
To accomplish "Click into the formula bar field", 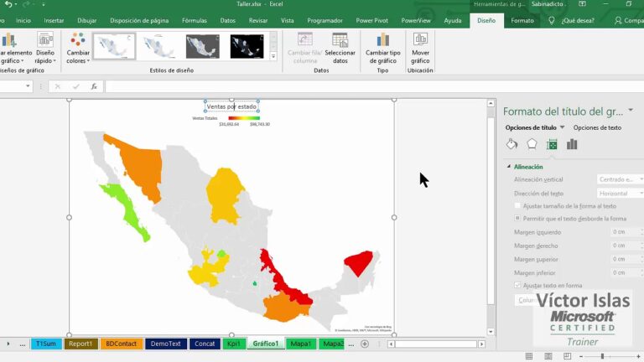I will [x=374, y=86].
